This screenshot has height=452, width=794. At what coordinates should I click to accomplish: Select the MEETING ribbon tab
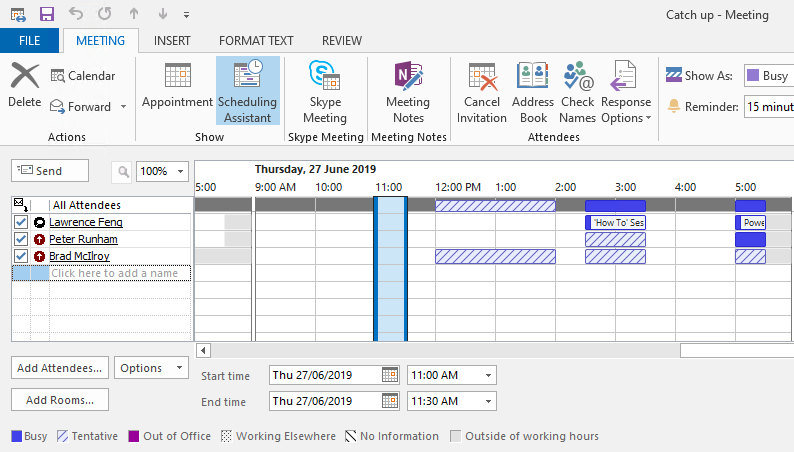click(100, 40)
